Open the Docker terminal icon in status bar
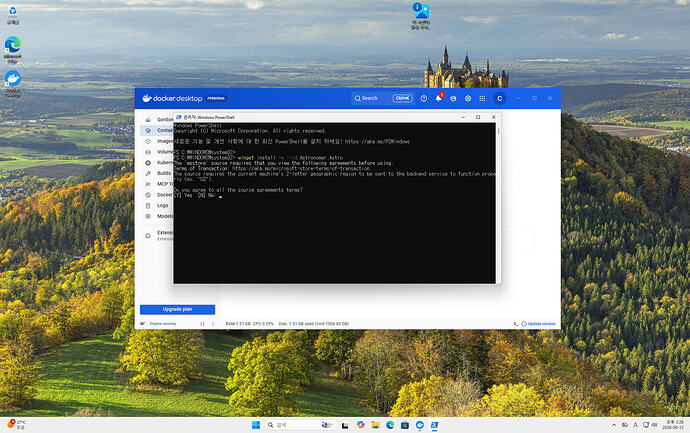Screen dimensions: 690x433 pyautogui.click(x=515, y=324)
